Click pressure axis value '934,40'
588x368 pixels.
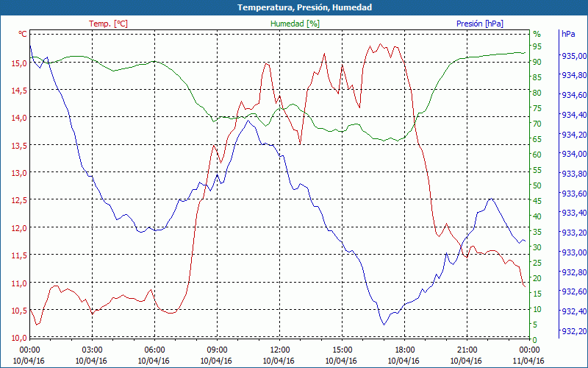574,115
